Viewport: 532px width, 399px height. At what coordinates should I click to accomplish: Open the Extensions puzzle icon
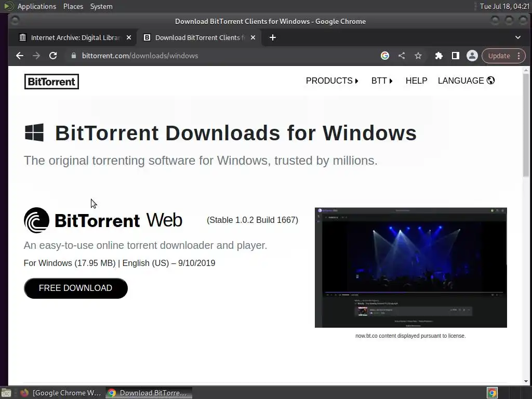coord(438,56)
